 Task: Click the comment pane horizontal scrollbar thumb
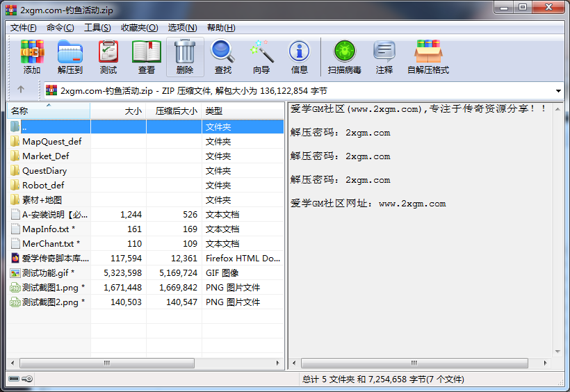pos(414,363)
